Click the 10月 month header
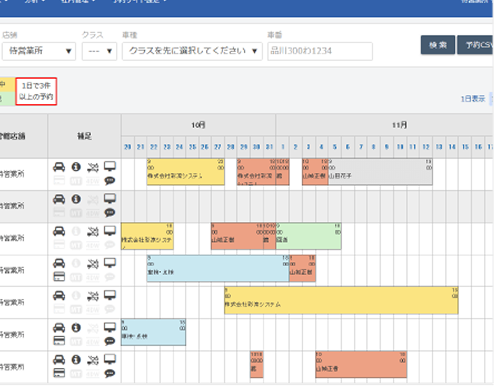The image size is (494, 386). coord(198,125)
